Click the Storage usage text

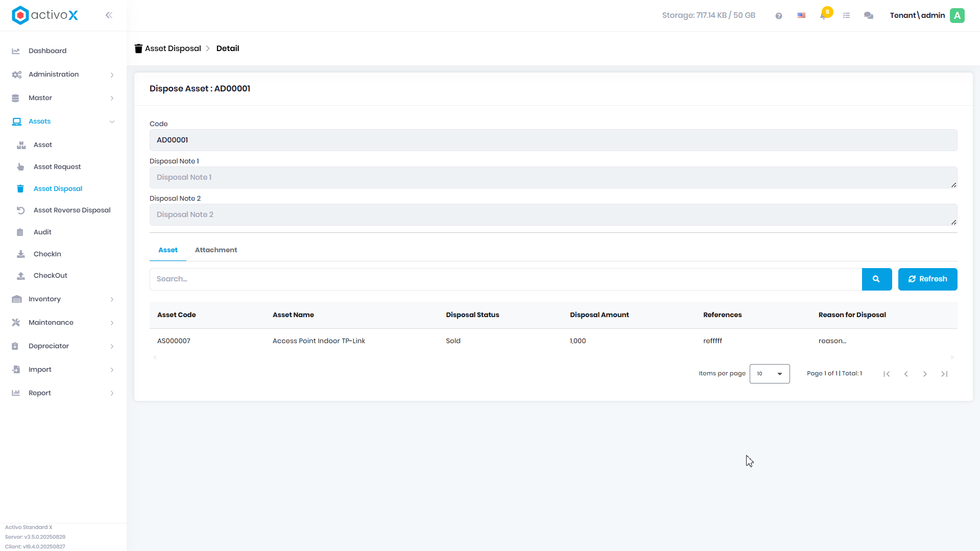[x=708, y=15]
